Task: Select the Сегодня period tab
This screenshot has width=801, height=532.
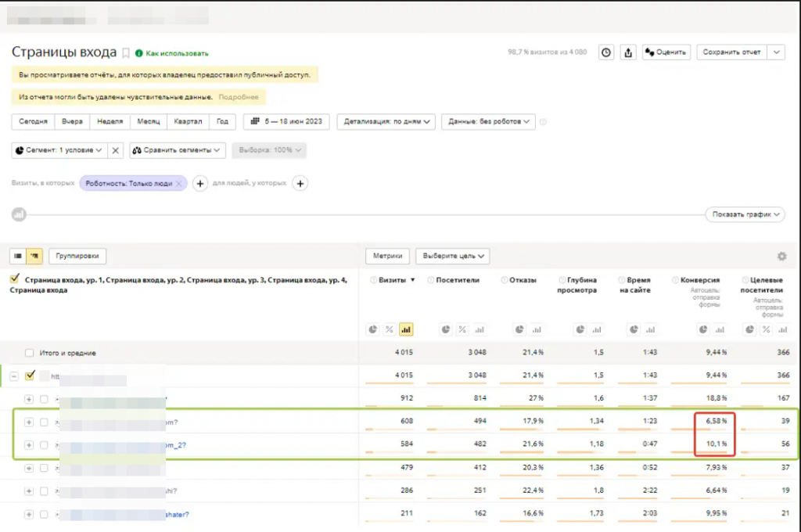Action: point(33,121)
